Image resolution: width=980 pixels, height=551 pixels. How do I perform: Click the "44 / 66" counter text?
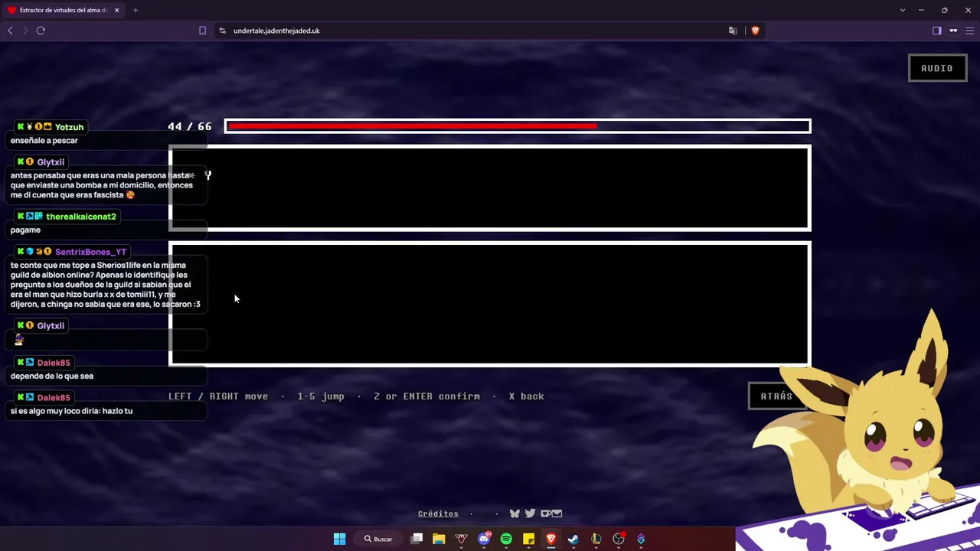[x=189, y=126]
